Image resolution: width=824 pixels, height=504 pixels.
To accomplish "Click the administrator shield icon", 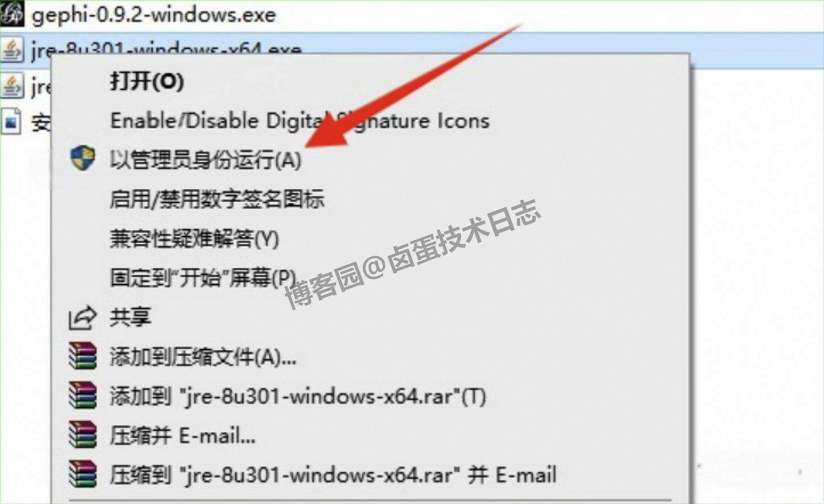I will pos(83,158).
